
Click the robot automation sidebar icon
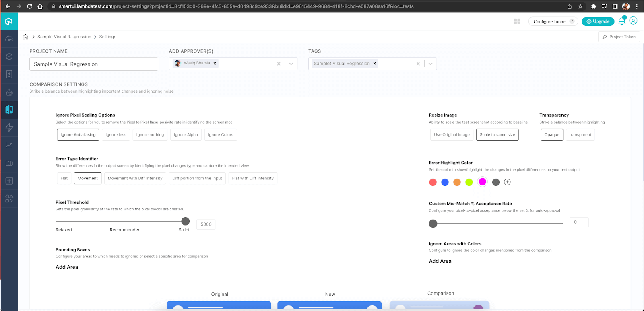[9, 92]
